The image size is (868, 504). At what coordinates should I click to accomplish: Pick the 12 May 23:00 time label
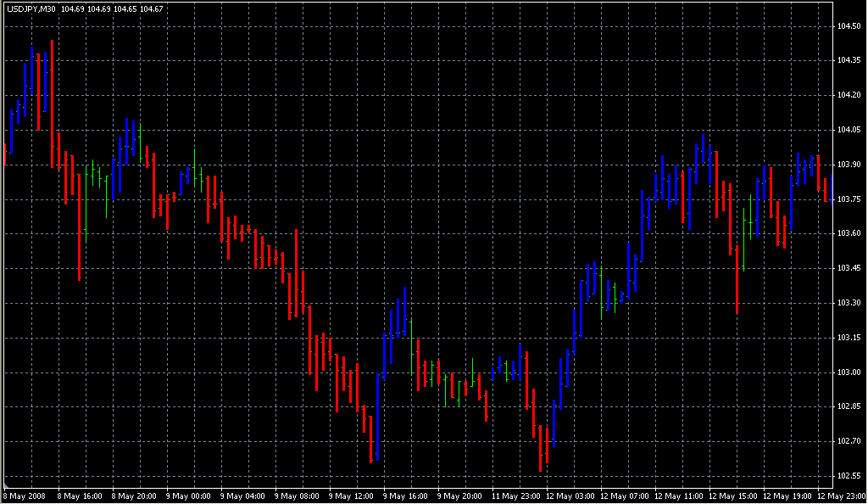pyautogui.click(x=842, y=496)
